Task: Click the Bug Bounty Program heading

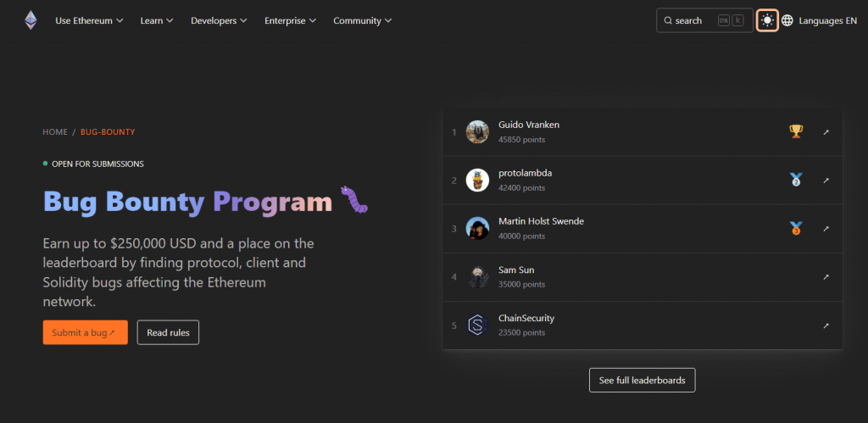Action: 187,201
